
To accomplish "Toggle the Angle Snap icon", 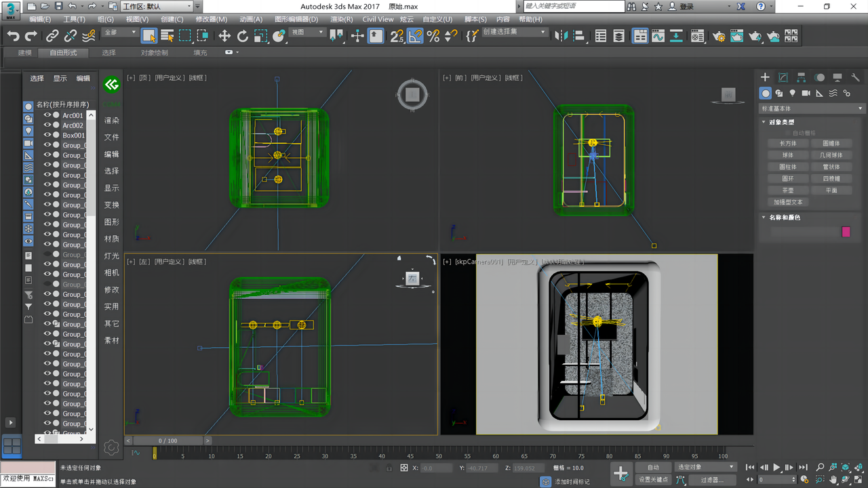I will tap(415, 36).
